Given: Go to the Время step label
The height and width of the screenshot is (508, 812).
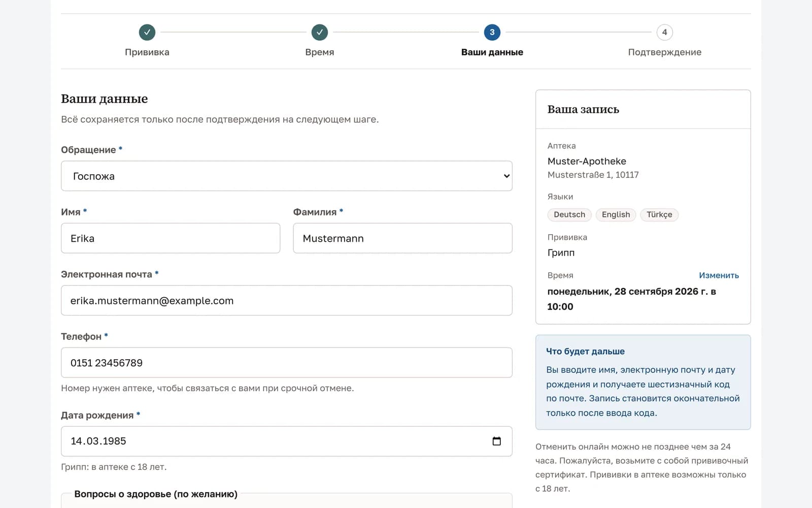Looking at the screenshot, I should click(x=320, y=52).
